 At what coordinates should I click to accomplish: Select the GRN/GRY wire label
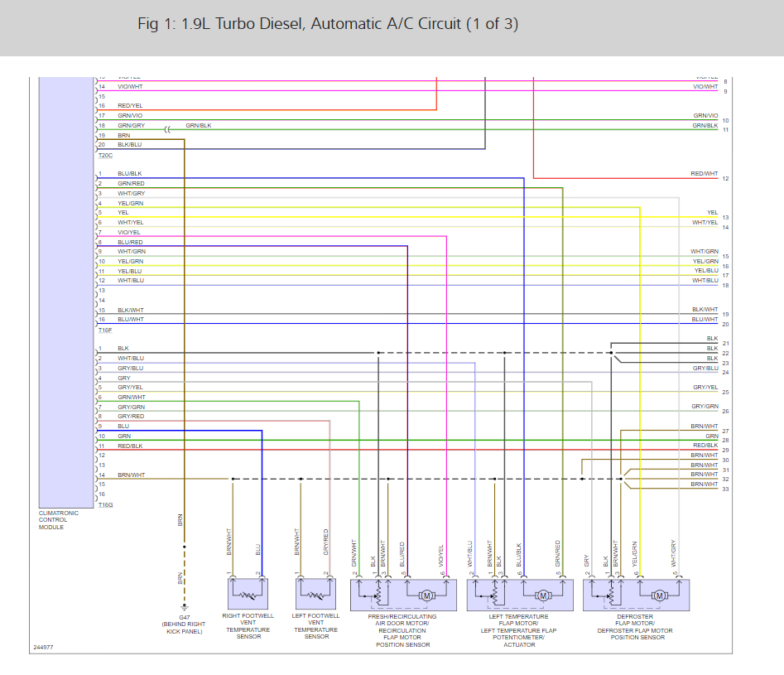coord(131,126)
